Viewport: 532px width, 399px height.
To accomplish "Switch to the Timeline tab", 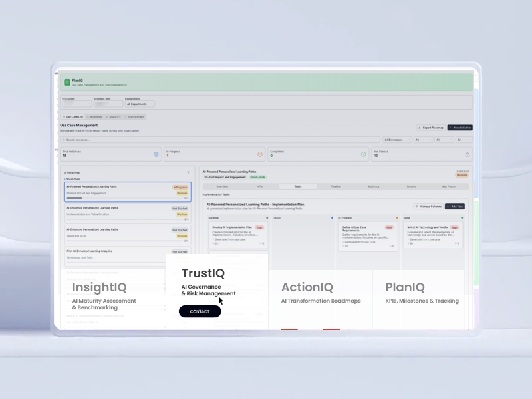I will pos(335,186).
